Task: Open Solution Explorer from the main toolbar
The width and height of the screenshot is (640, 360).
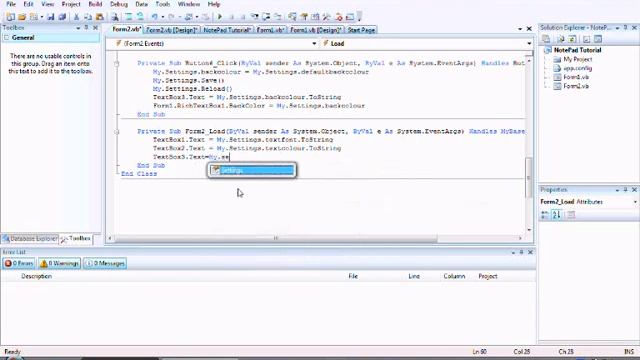Action: coord(292,17)
